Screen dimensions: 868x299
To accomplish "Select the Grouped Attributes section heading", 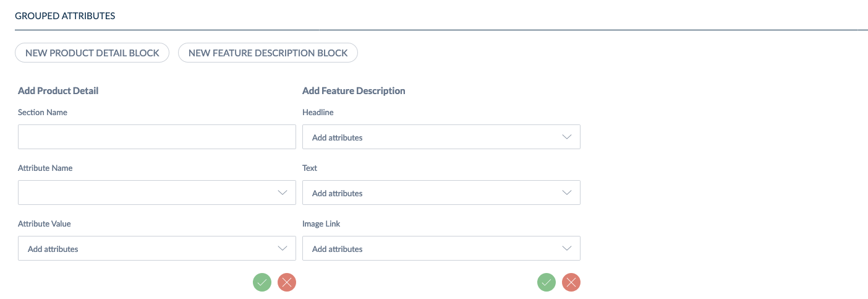I will (65, 16).
